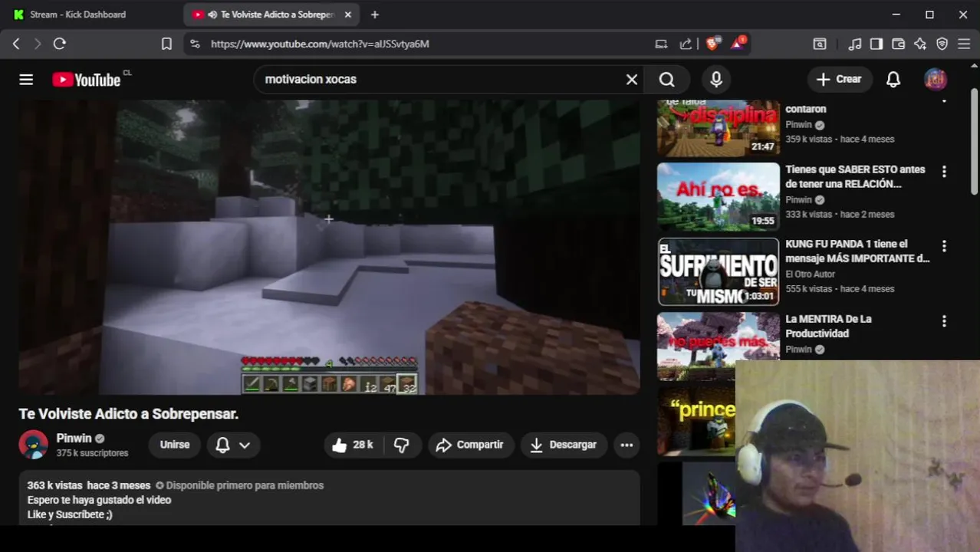Viewport: 980px width, 552px height.
Task: Open the disciplina 21:47 video thumbnail
Action: coord(719,128)
